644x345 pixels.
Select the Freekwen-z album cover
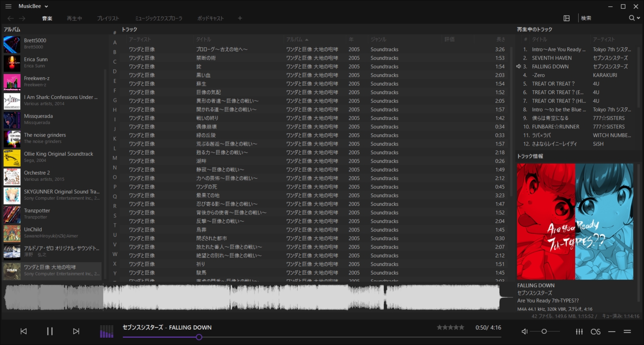(12, 82)
